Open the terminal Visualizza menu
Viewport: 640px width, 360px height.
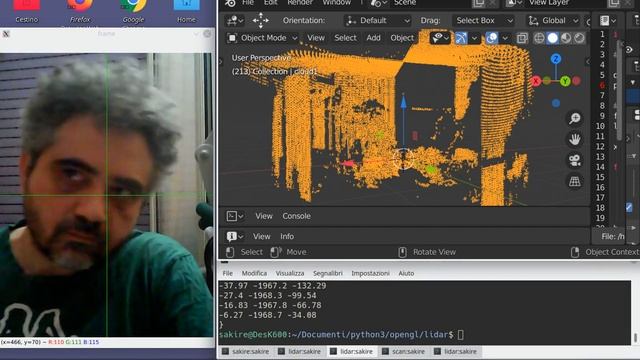pyautogui.click(x=290, y=273)
